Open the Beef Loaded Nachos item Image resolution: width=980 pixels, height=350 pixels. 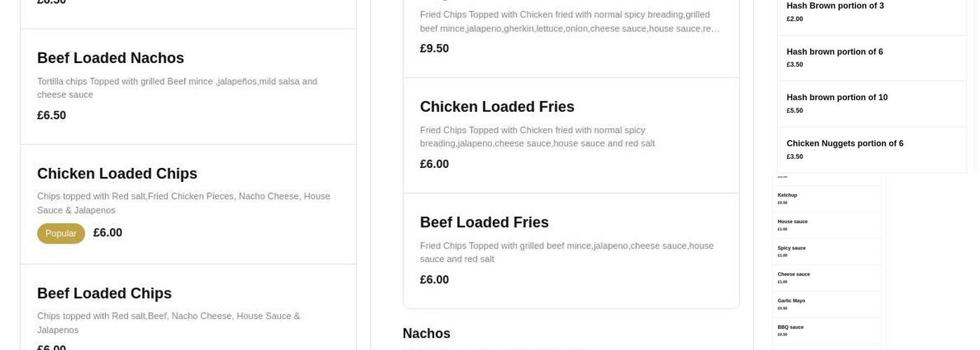[x=111, y=58]
